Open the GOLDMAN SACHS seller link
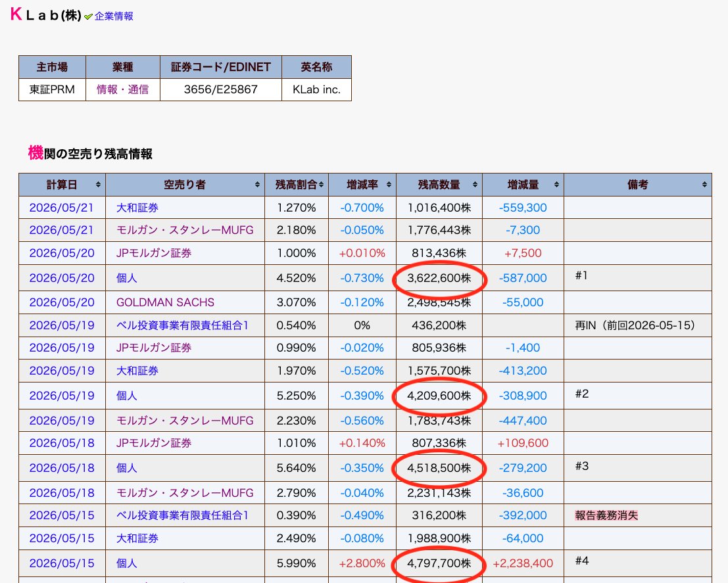728x583 pixels. click(x=165, y=302)
